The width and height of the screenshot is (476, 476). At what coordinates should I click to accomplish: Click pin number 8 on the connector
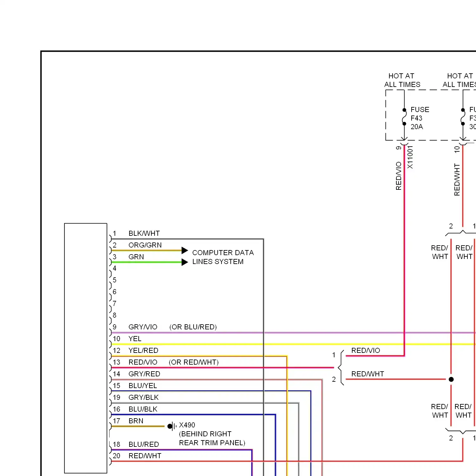tap(115, 315)
